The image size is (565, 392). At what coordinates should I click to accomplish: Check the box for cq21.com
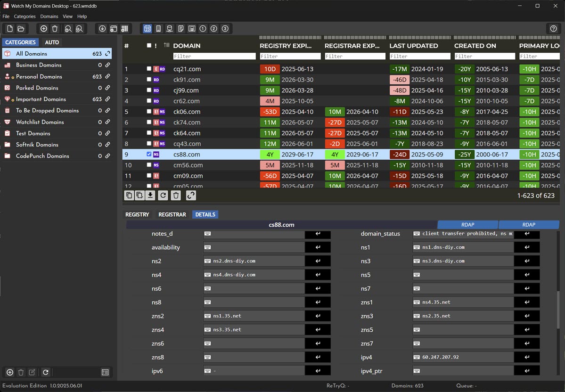click(x=149, y=68)
